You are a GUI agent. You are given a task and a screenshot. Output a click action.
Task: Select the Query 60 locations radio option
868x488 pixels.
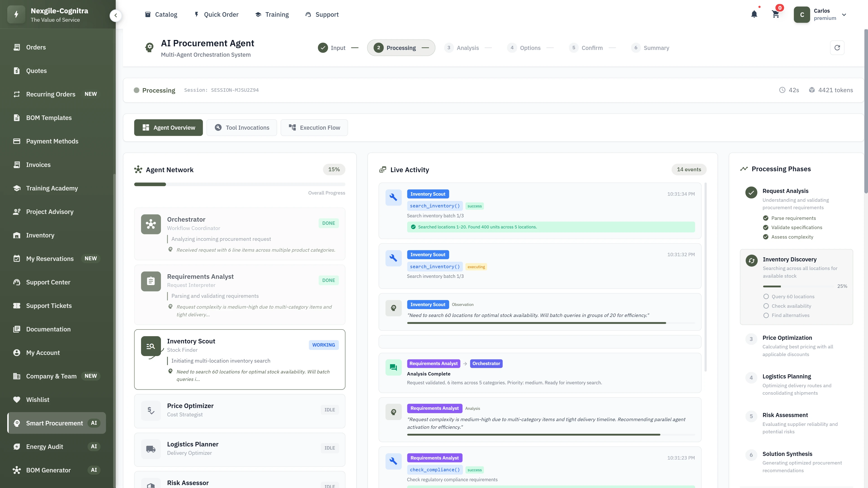(x=766, y=296)
